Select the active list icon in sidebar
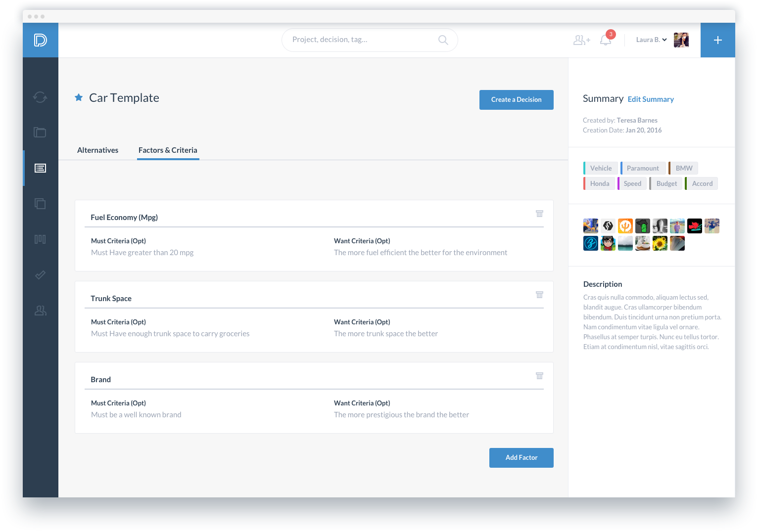 (x=40, y=168)
